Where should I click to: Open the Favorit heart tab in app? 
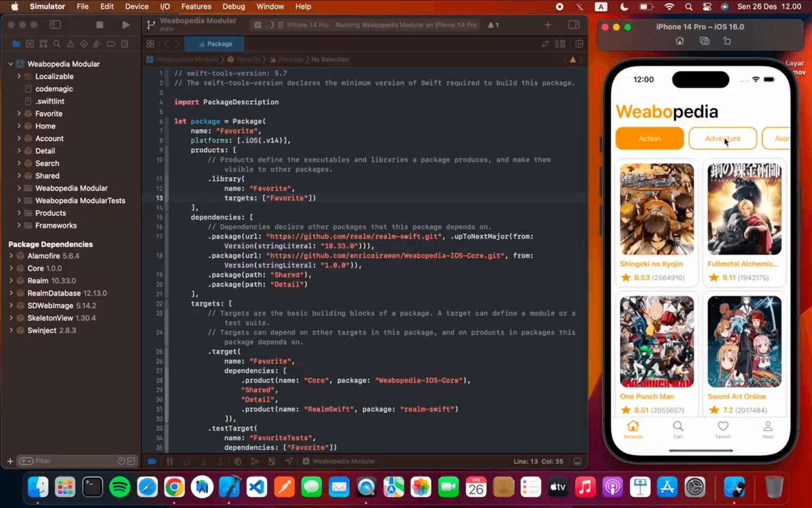point(723,429)
